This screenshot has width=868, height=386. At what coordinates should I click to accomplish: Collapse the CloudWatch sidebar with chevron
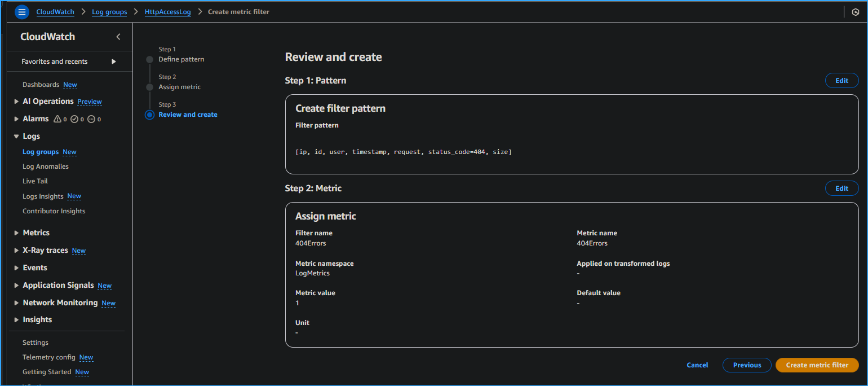tap(118, 37)
